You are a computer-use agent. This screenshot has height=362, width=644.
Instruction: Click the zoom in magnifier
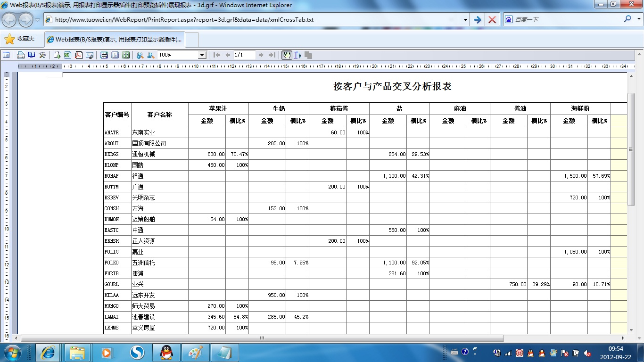click(x=140, y=55)
